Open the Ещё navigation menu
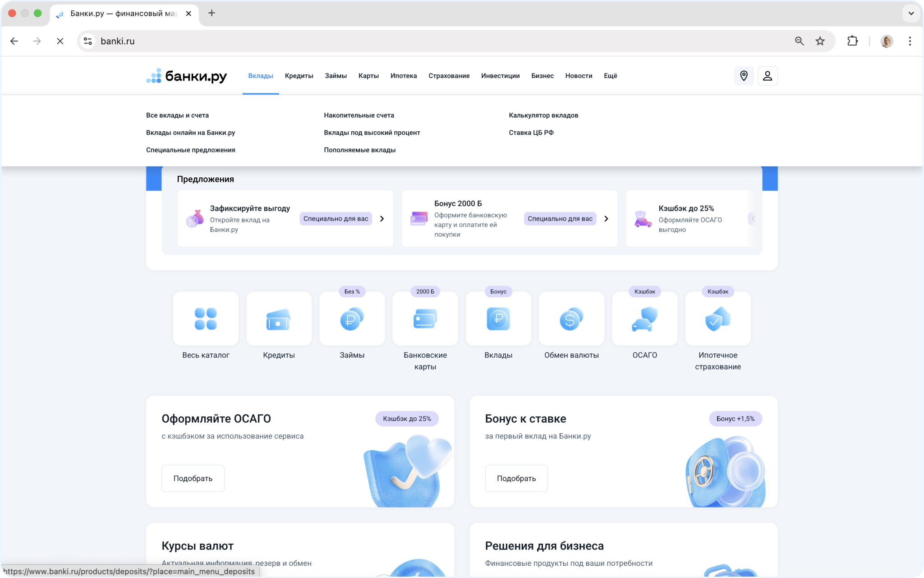 610,76
